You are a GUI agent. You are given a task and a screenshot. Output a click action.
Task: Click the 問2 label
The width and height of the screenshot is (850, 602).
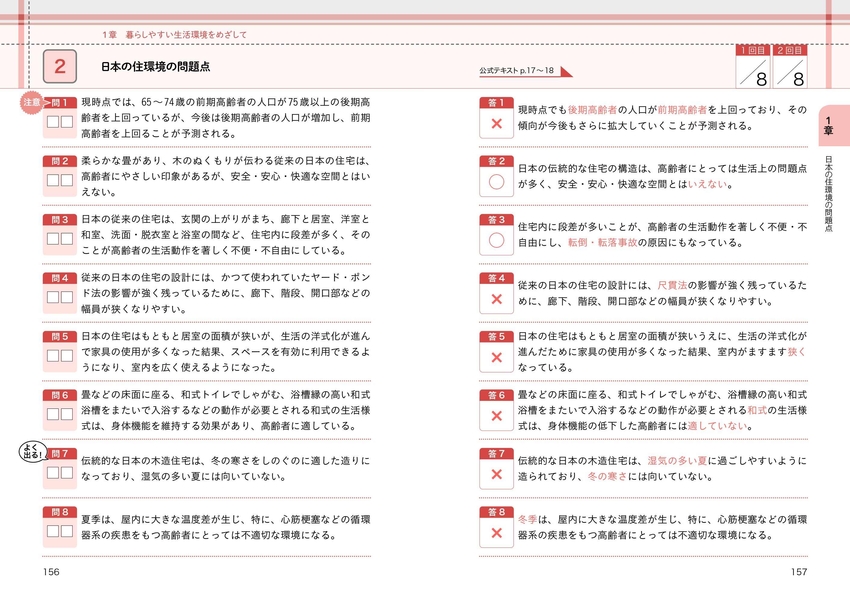60,161
